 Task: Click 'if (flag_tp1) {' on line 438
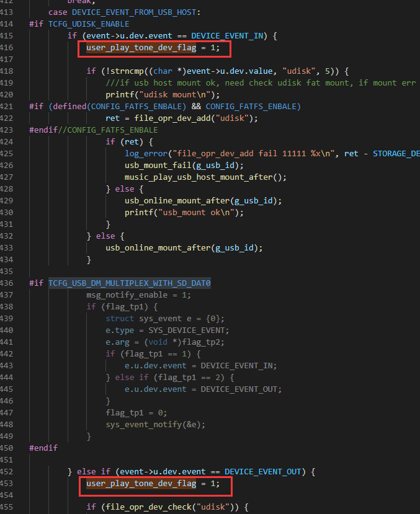coord(122,307)
